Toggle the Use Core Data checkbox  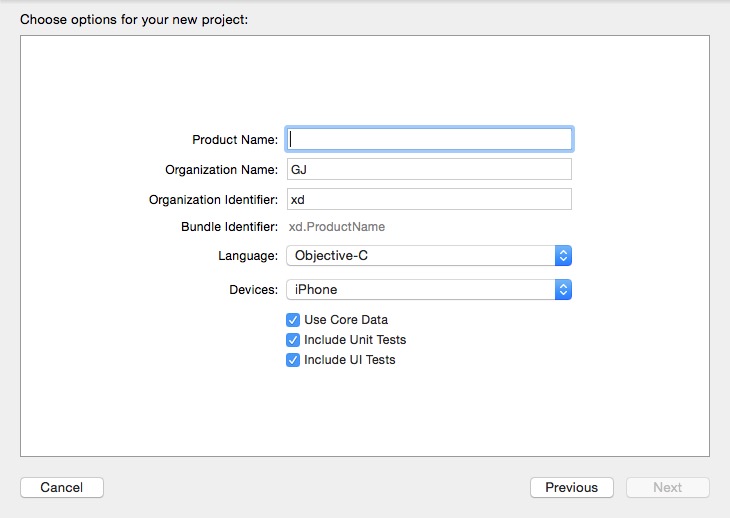pyautogui.click(x=293, y=320)
